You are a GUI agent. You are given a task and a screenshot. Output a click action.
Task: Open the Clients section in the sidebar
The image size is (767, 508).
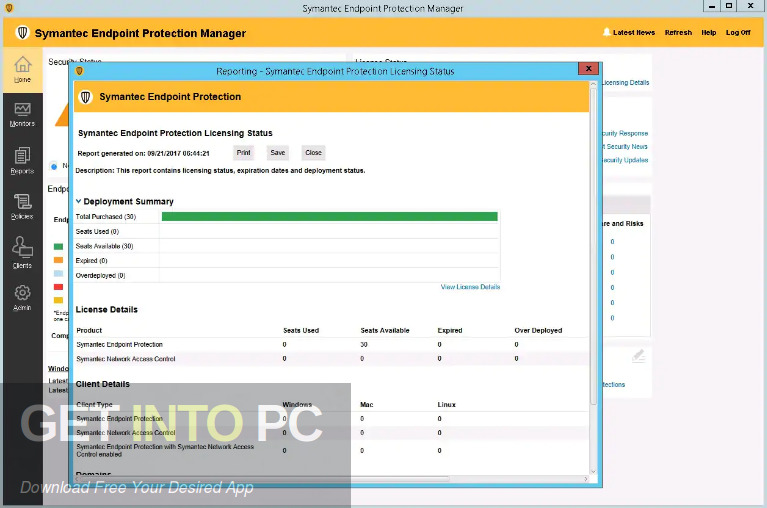tap(23, 252)
